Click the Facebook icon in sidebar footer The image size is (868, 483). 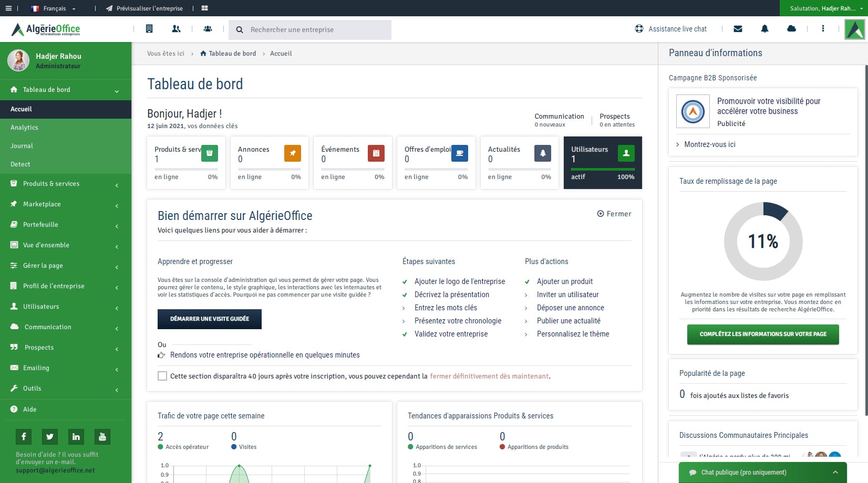(x=24, y=437)
